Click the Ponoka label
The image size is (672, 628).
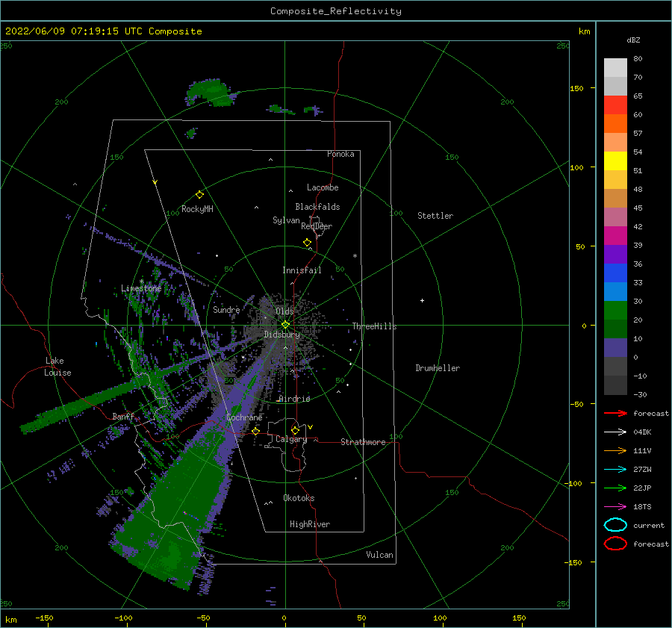coord(340,154)
